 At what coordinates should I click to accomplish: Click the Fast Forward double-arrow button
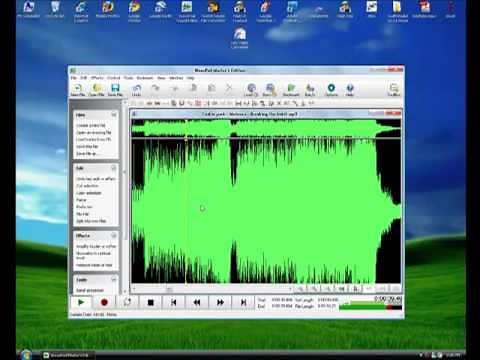220,302
